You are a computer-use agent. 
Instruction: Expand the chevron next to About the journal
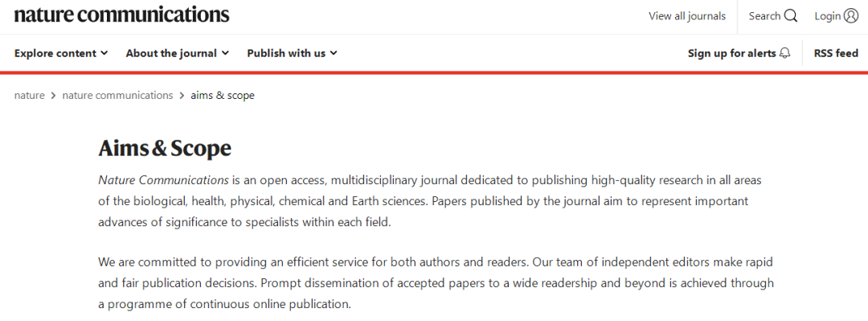225,53
